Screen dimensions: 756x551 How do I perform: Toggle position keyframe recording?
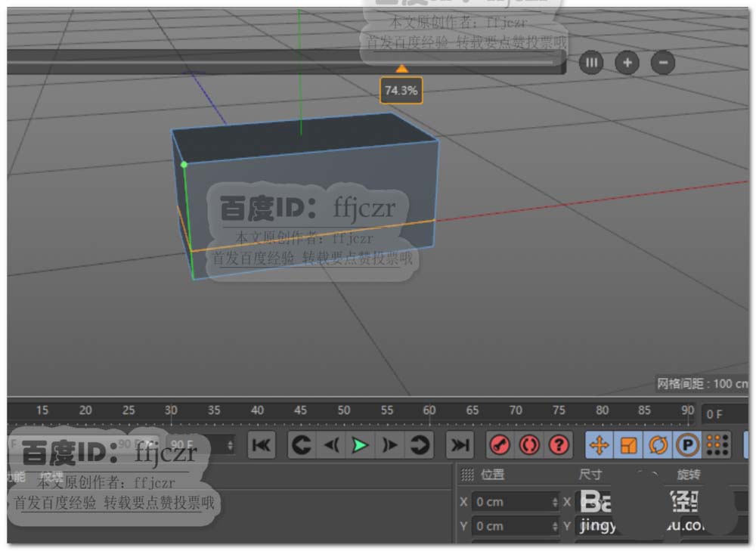(599, 444)
